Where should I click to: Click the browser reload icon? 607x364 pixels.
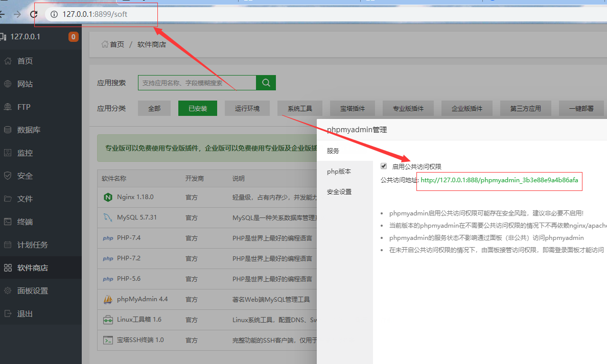click(x=34, y=14)
